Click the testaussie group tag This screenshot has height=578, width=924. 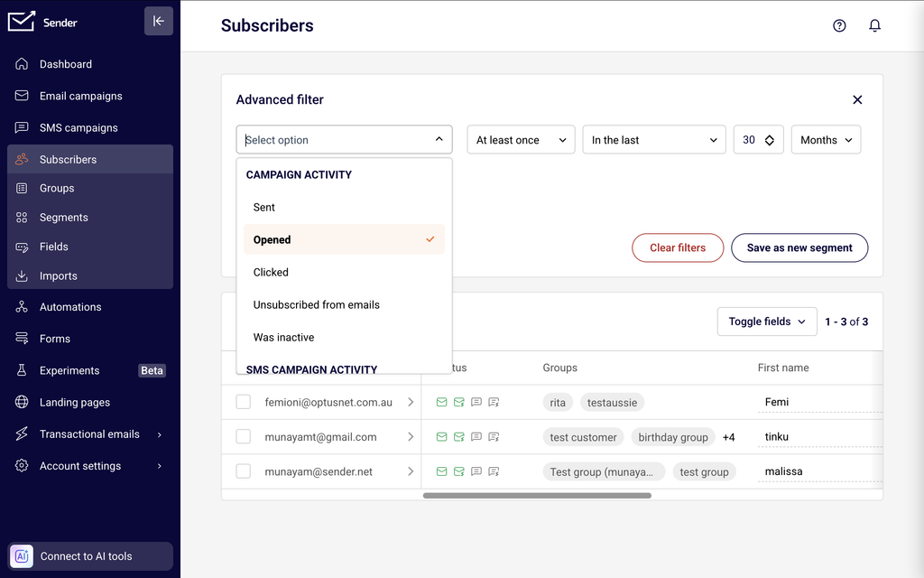click(612, 402)
